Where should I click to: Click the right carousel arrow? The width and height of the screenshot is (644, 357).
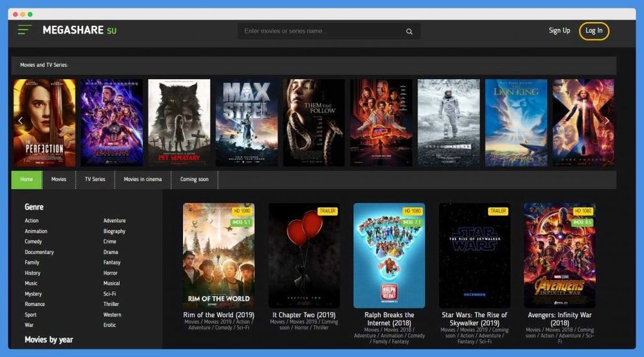(x=606, y=120)
